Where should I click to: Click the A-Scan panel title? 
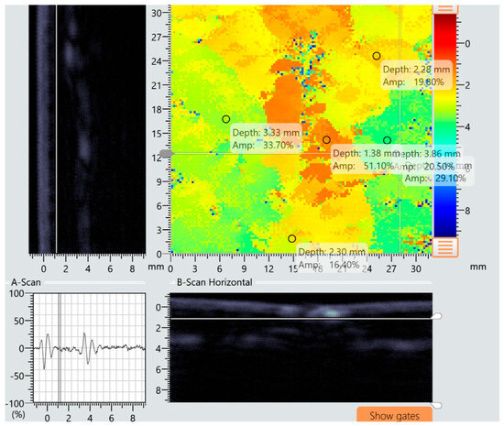click(26, 282)
